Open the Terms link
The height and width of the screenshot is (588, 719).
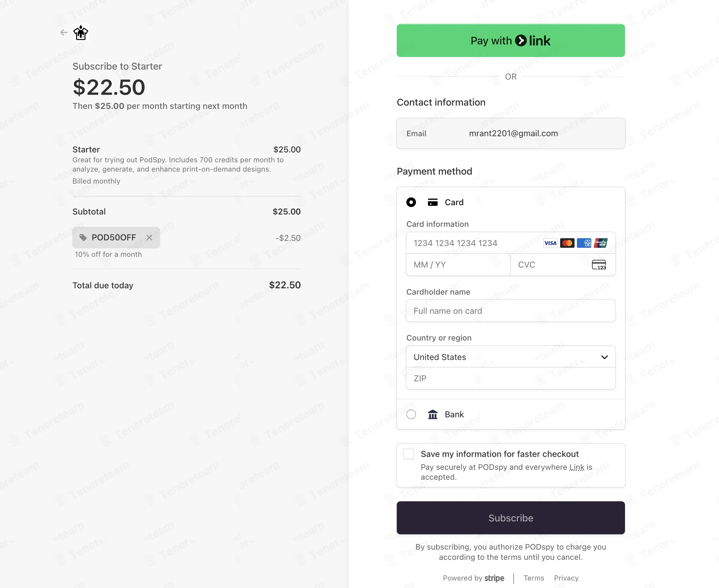534,578
